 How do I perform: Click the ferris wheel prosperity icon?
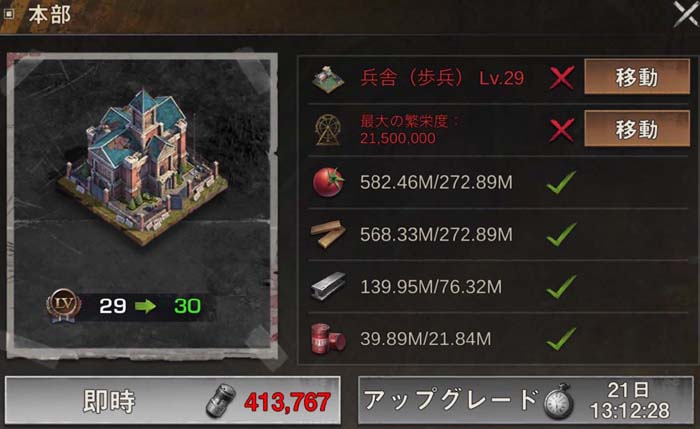(x=328, y=130)
